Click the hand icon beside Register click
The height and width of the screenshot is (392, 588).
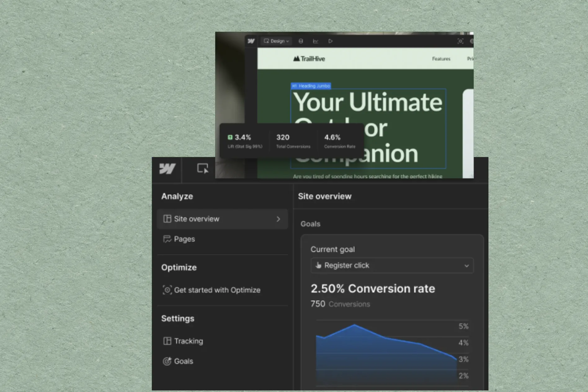pyautogui.click(x=318, y=265)
